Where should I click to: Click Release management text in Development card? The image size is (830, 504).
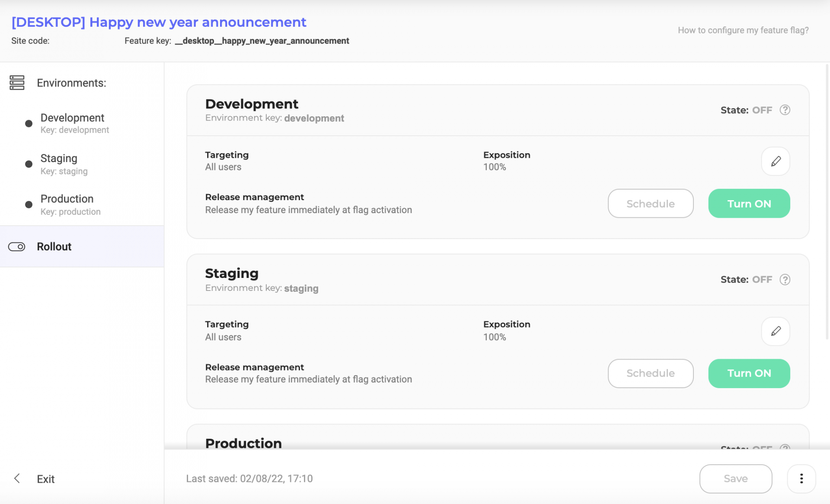(308, 203)
